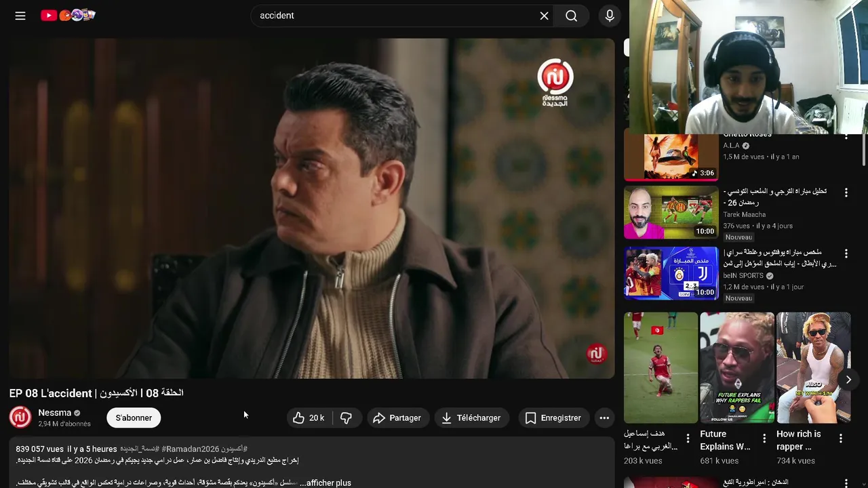
Task: Open the hamburger guide menu
Action: (20, 16)
